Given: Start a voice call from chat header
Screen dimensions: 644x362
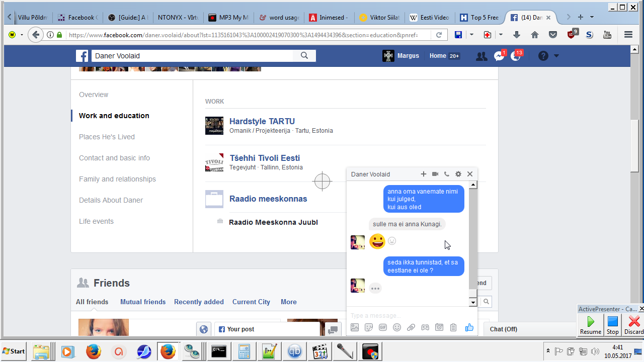Looking at the screenshot, I should 447,174.
